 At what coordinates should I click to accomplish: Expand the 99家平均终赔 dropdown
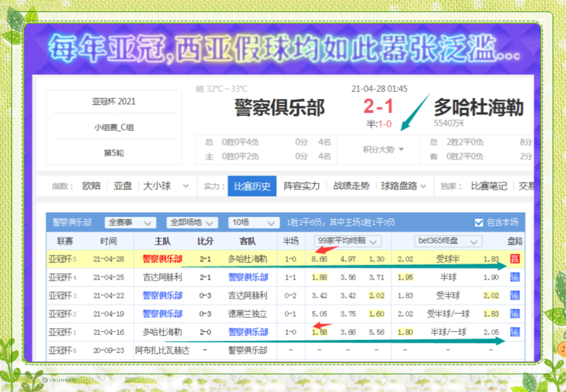point(348,241)
